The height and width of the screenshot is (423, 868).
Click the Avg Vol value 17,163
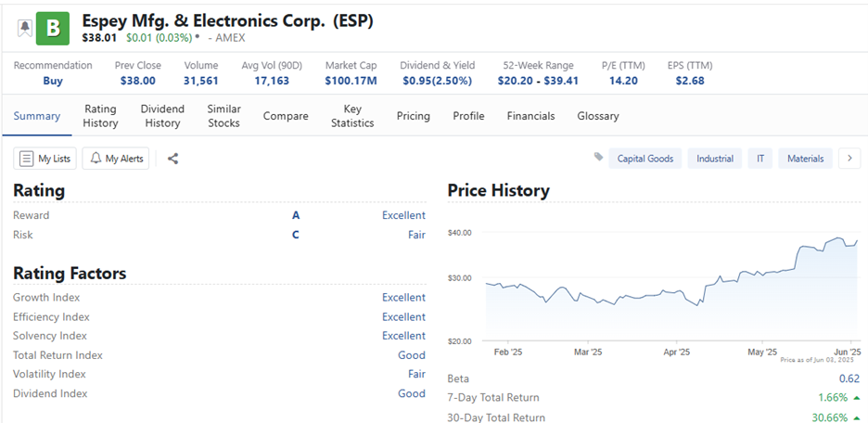click(x=272, y=81)
